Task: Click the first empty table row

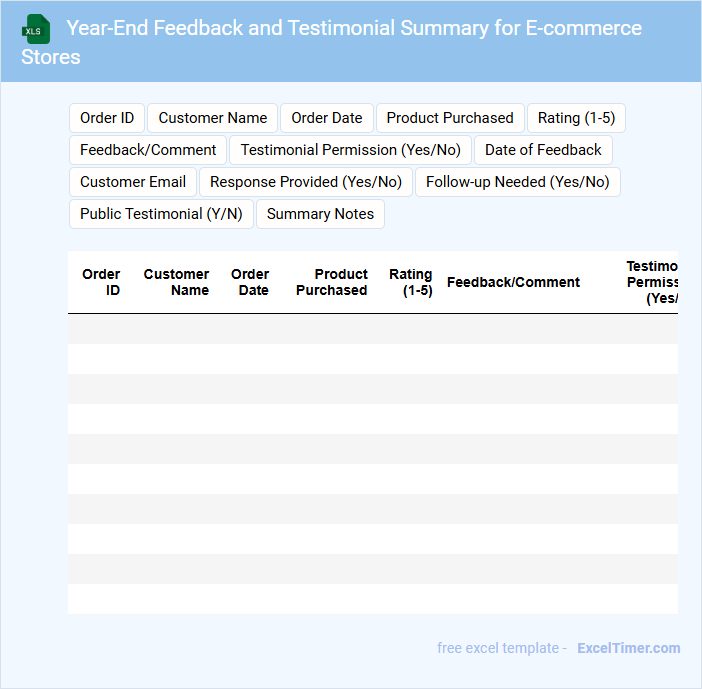Action: point(372,329)
